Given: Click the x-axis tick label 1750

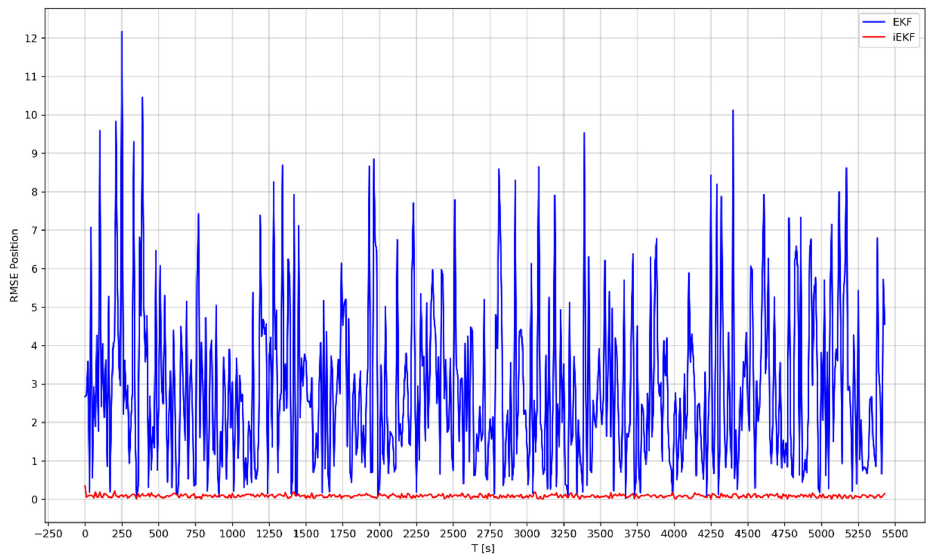Looking at the screenshot, I should click(343, 534).
